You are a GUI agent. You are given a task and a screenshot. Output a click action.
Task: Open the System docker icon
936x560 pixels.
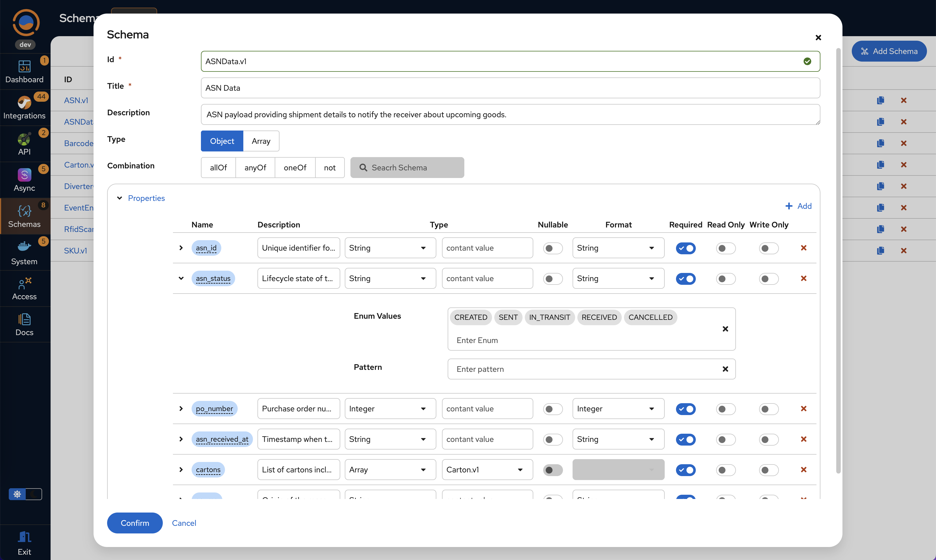(24, 247)
